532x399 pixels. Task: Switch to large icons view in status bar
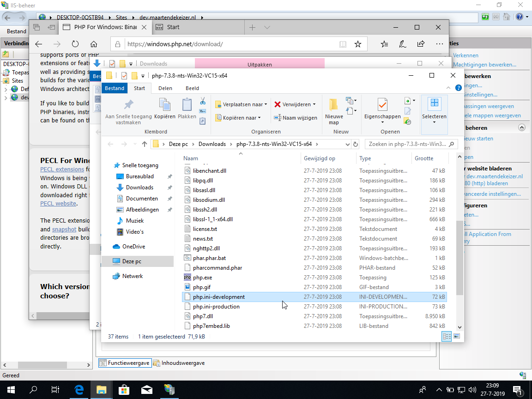pyautogui.click(x=457, y=337)
